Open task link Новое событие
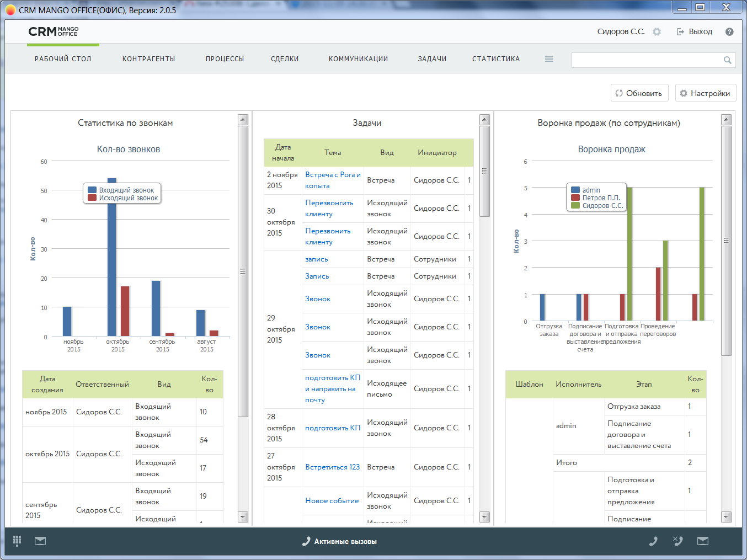 click(332, 501)
